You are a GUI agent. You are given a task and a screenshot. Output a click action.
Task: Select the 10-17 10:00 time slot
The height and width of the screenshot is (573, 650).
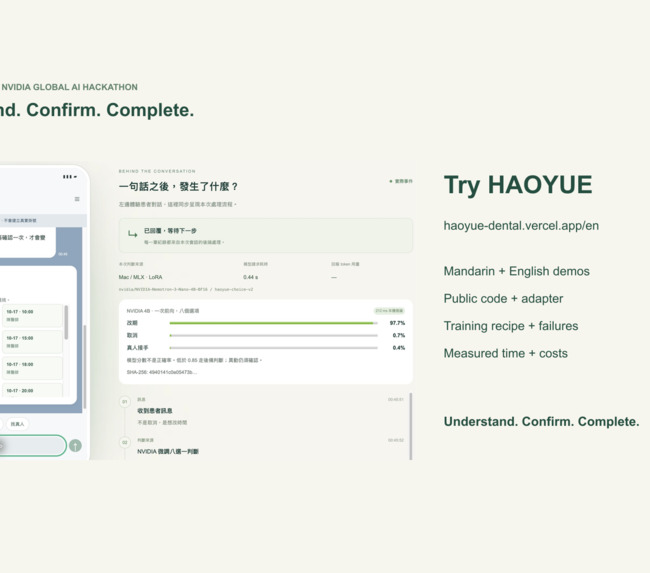pyautogui.click(x=33, y=316)
